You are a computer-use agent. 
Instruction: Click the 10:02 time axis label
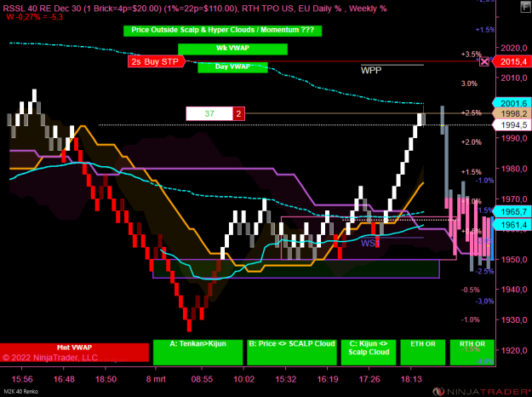coord(243,379)
